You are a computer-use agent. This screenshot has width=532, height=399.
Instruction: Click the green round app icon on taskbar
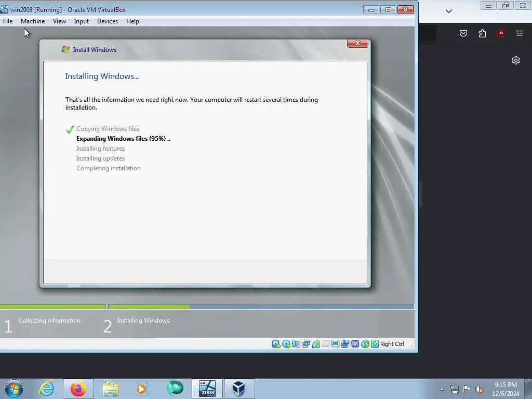(x=175, y=388)
